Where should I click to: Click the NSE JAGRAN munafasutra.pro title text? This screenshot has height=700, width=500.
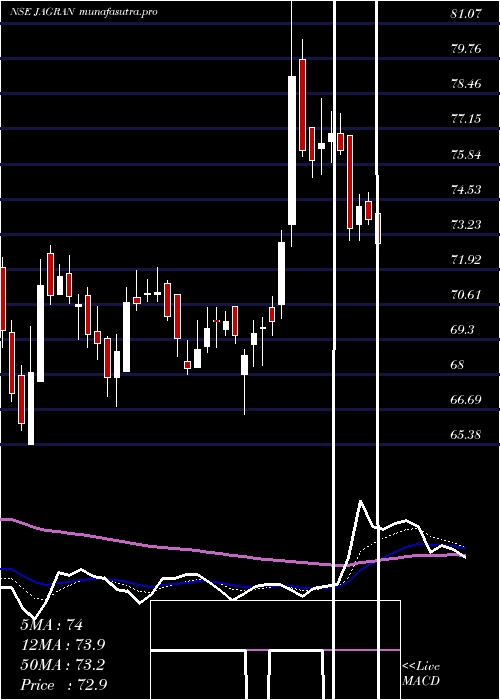click(83, 12)
